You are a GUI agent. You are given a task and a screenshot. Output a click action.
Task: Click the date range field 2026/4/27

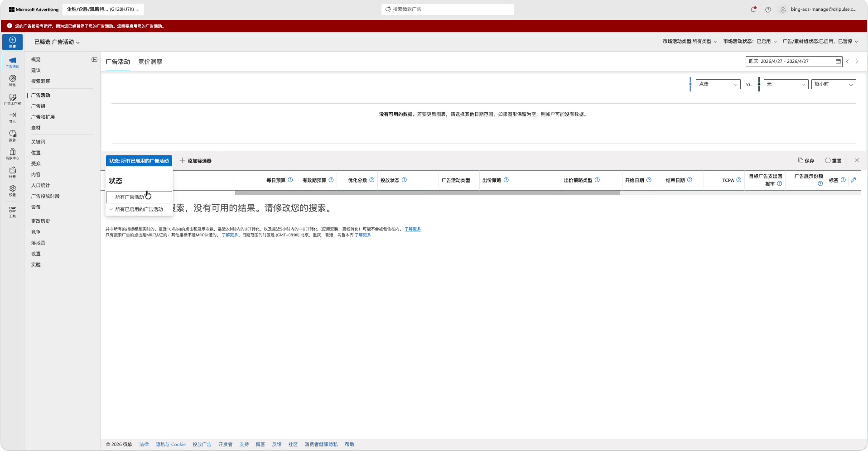coord(794,61)
